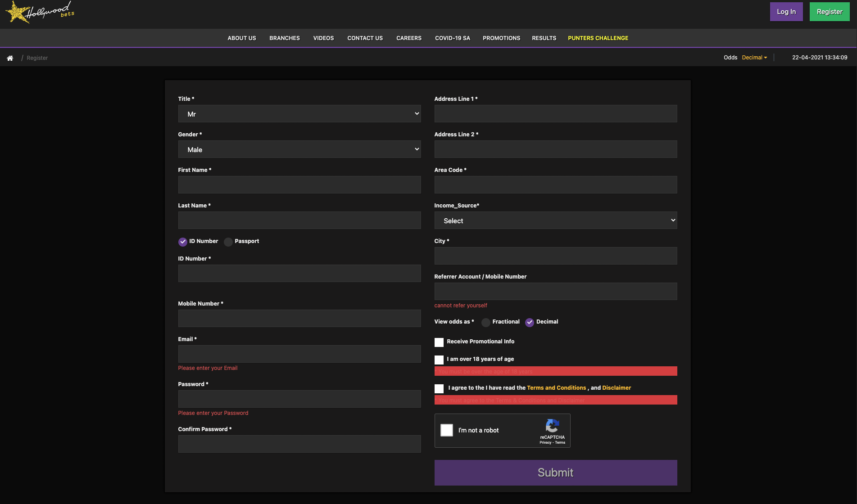857x504 pixels.
Task: Select the ID Number radio option
Action: (x=183, y=242)
